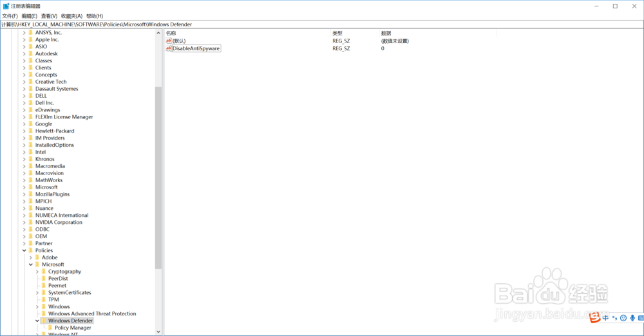Screen dimensions: 644x336
Task: Click the ODBC folder icon
Action: [31, 229]
